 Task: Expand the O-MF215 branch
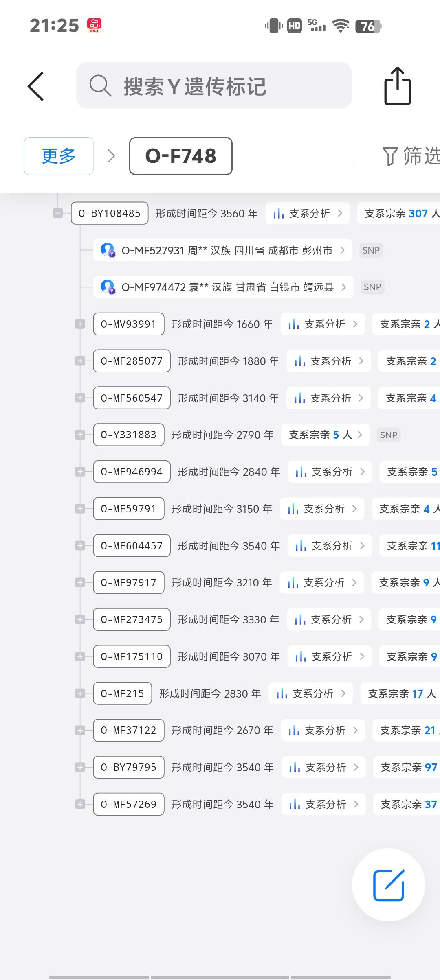coord(80,693)
